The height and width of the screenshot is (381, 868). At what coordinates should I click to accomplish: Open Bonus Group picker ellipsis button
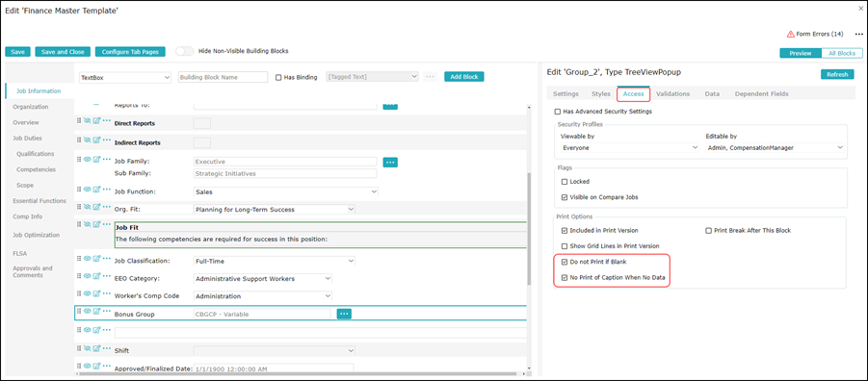[344, 314]
